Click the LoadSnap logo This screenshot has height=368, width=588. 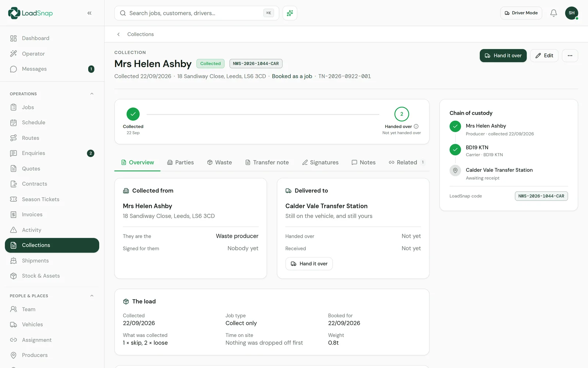tap(31, 13)
